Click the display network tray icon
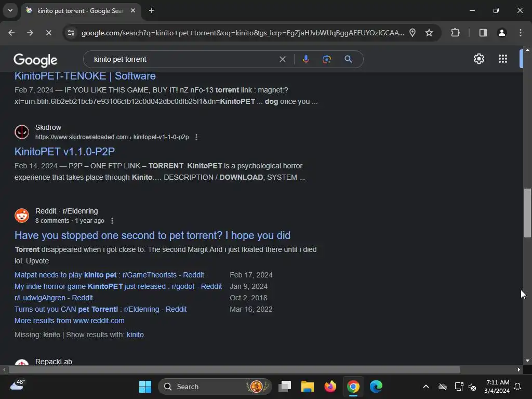Viewport: 532px width, 399px height. pyautogui.click(x=459, y=387)
